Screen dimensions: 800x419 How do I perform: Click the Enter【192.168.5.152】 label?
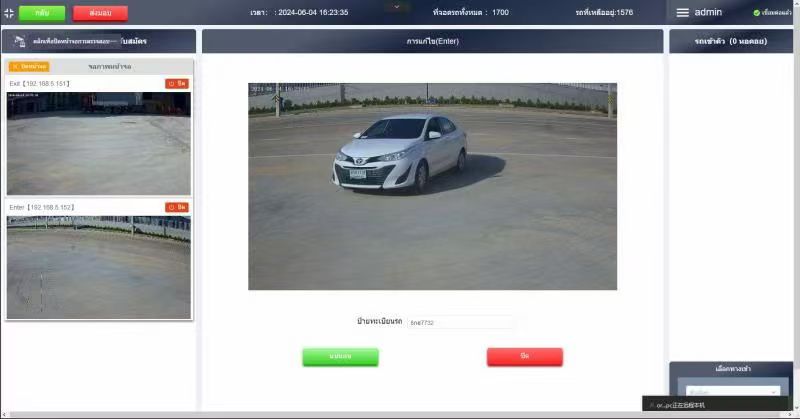pyautogui.click(x=42, y=208)
